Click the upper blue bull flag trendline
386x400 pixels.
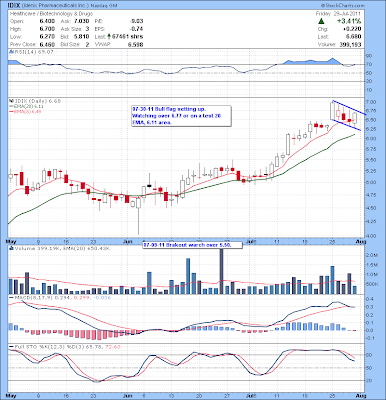coord(349,107)
